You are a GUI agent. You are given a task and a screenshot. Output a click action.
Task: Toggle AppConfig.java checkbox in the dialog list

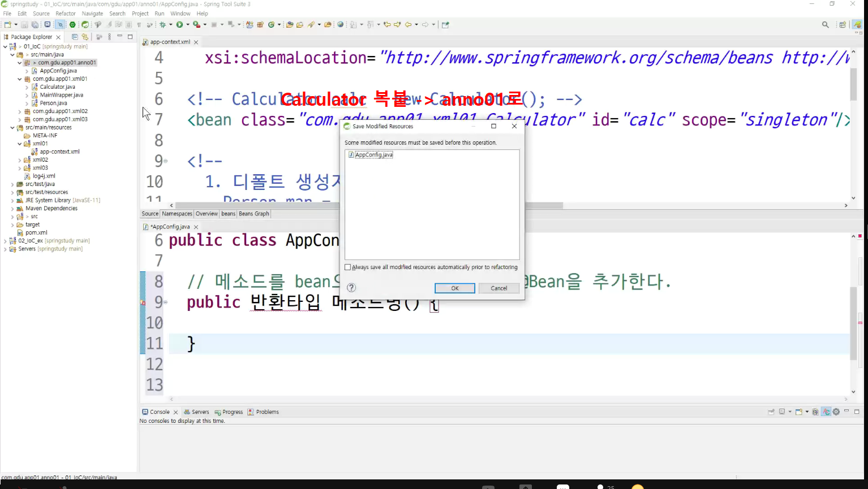[351, 155]
